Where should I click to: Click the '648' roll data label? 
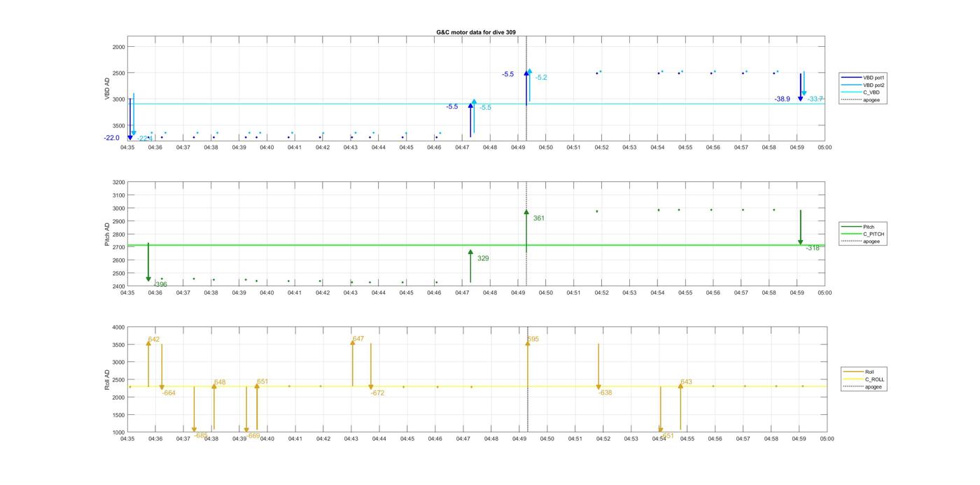click(x=220, y=383)
